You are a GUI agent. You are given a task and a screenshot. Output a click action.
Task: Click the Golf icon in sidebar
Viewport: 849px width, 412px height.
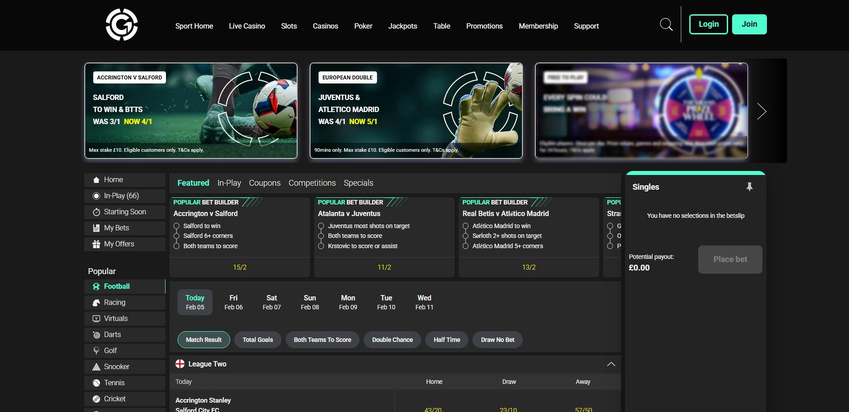click(96, 350)
